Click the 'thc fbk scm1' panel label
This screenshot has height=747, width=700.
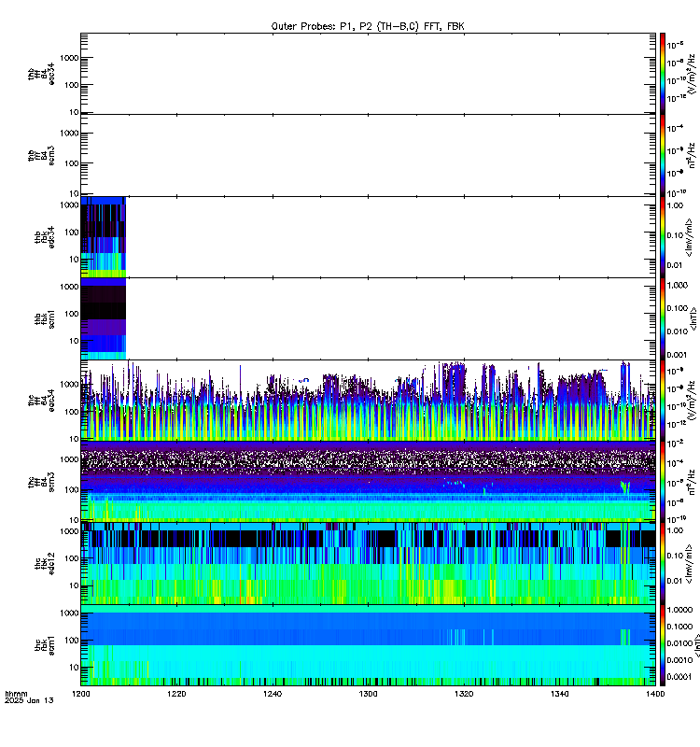(x=45, y=645)
